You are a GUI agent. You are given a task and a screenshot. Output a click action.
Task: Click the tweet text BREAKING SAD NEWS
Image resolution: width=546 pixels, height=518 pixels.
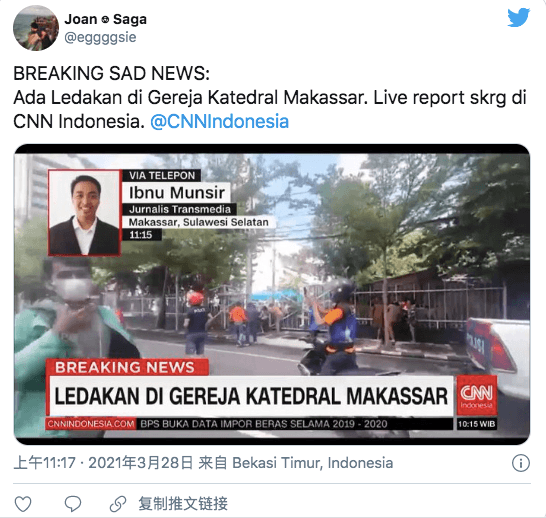pyautogui.click(x=111, y=73)
